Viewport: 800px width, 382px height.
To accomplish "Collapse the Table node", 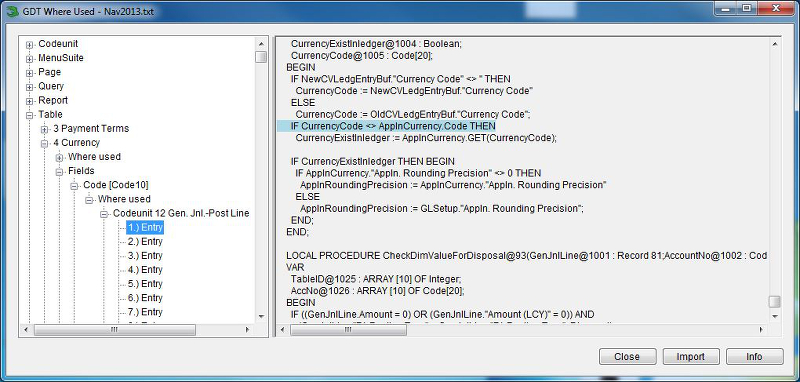I will click(29, 115).
